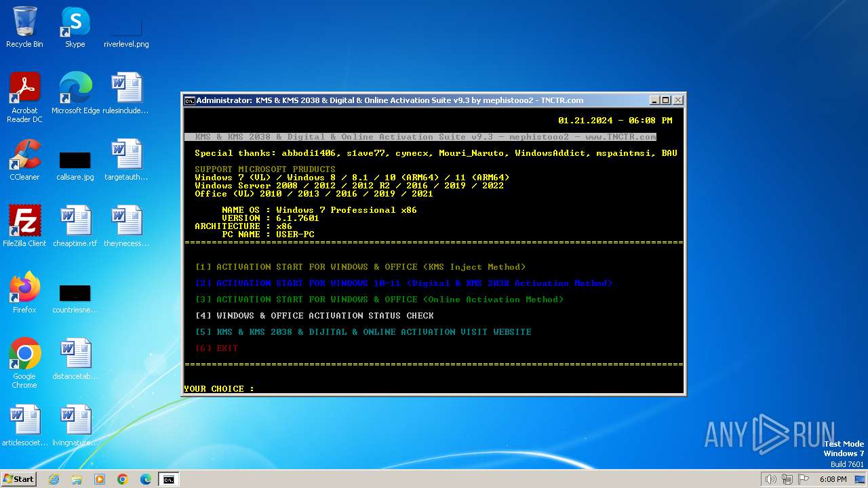
Task: Click option [6] EXIT text
Action: pos(216,348)
